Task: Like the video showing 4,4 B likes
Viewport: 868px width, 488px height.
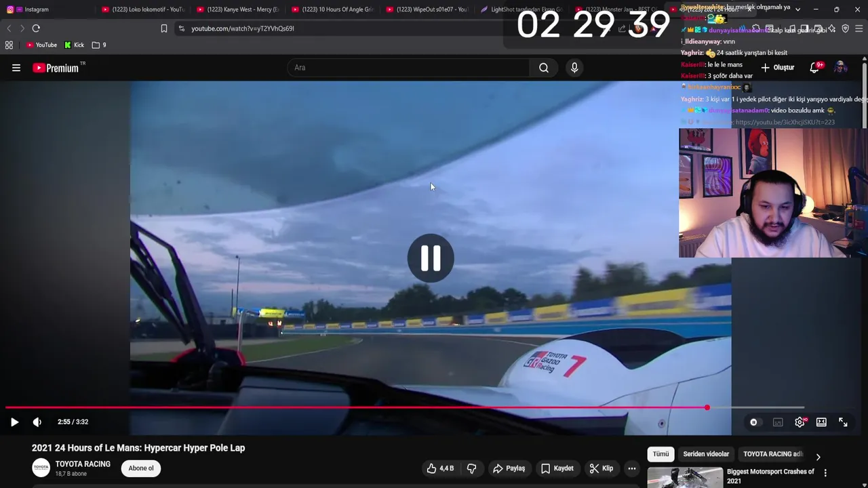Action: (440, 468)
